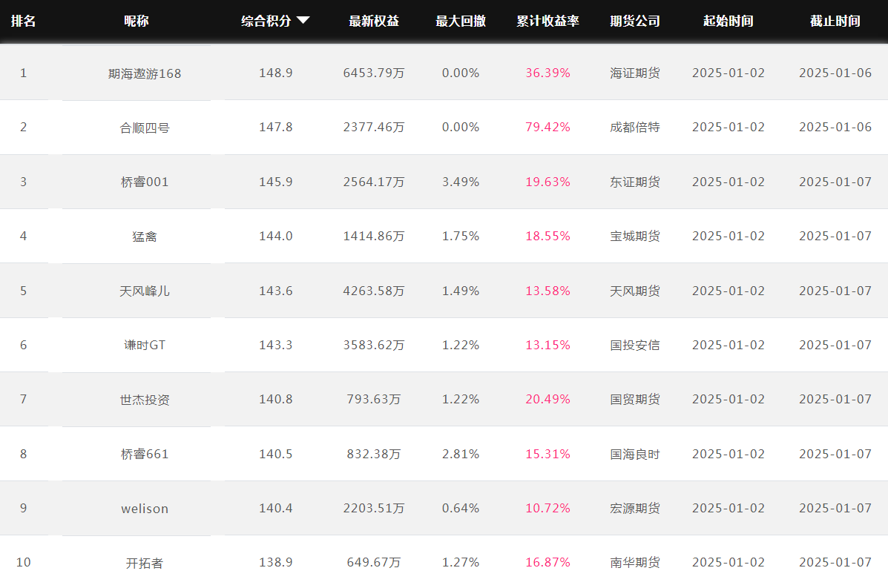Open trader 合顺四号 entry

coord(145,128)
